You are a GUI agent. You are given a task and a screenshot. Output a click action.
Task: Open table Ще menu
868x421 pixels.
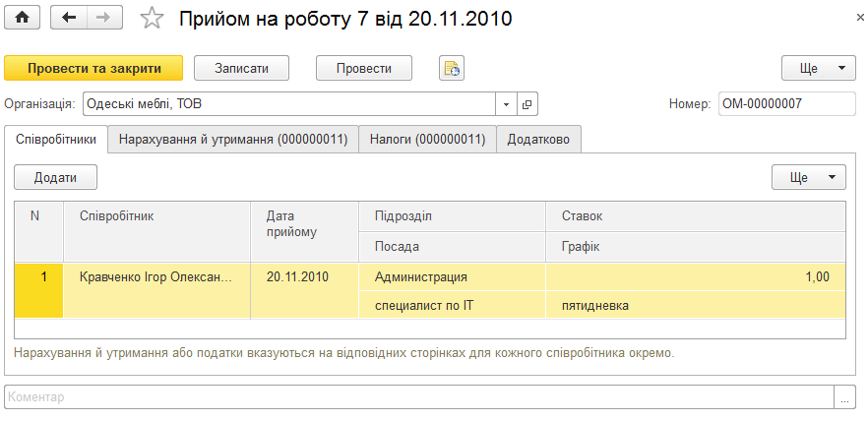click(809, 178)
